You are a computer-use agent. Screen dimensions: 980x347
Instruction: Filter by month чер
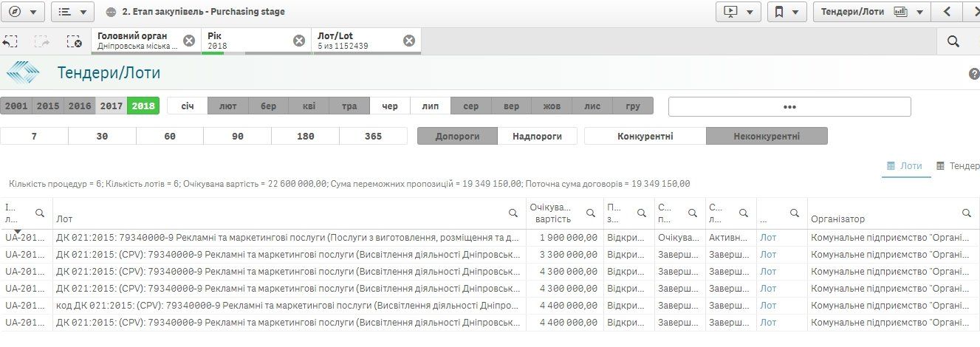pyautogui.click(x=390, y=106)
